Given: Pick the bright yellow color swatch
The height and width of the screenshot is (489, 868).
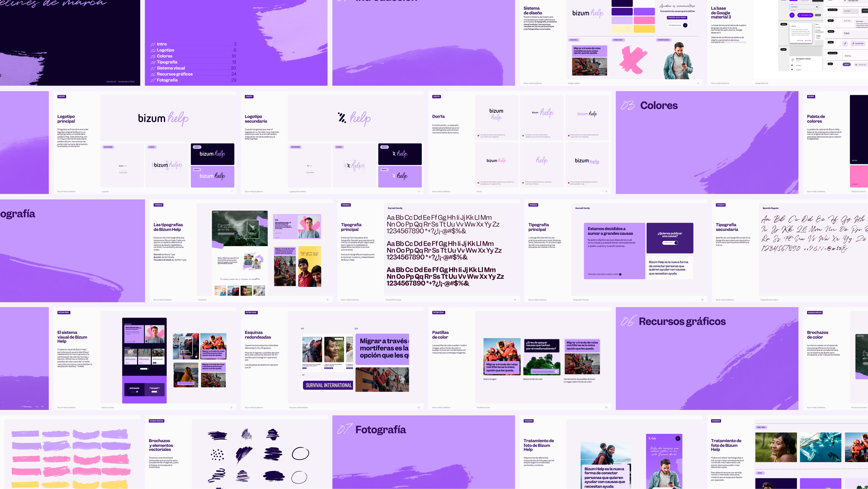Looking at the screenshot, I should point(644,29).
